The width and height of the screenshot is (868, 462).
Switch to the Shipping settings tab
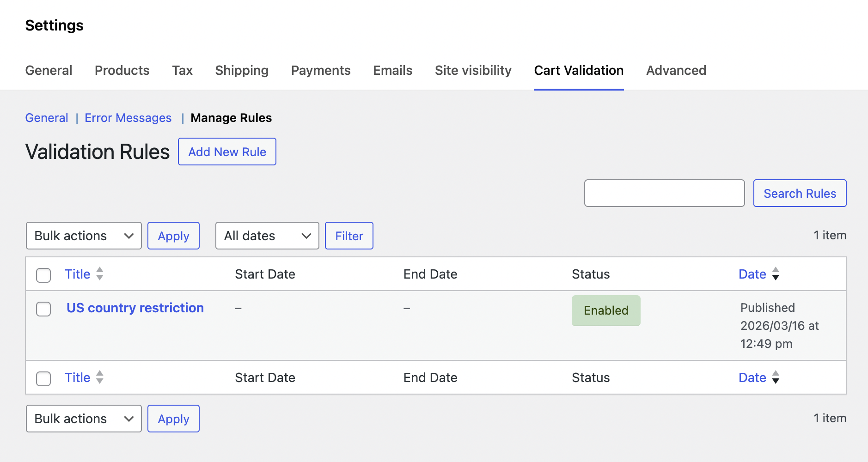pyautogui.click(x=242, y=70)
